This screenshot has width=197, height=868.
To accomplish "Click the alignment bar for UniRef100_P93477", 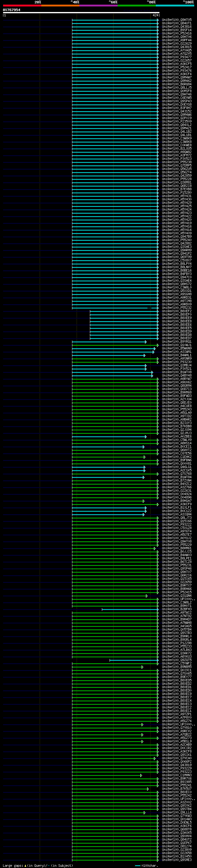I will [115, 57].
